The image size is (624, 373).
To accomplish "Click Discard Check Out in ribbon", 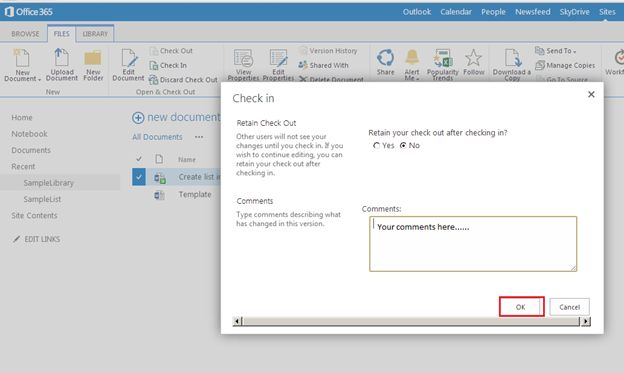I will pos(183,80).
